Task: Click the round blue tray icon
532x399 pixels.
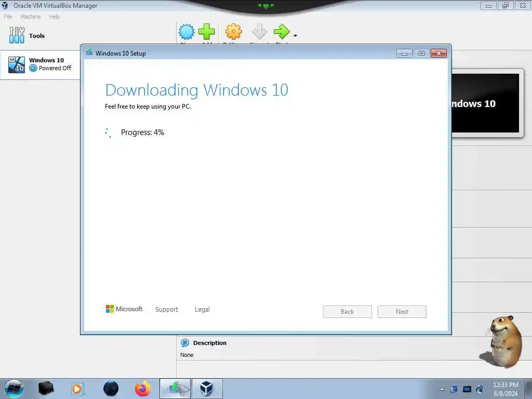Action: (480, 389)
